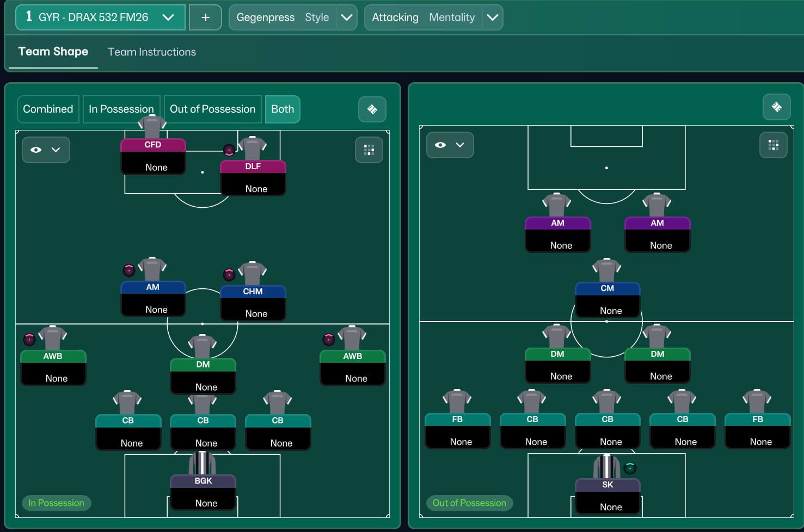Select the BGK goalkeeper position card

[x=203, y=492]
